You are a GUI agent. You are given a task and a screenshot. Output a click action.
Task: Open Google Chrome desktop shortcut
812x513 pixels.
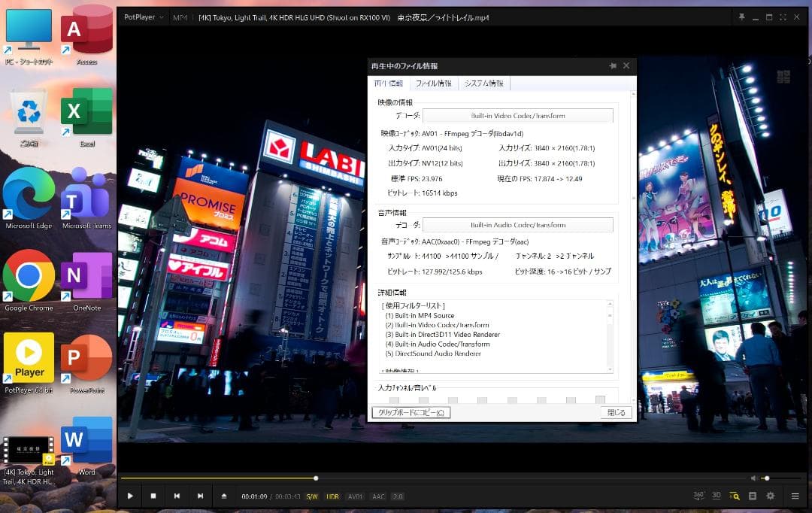(29, 281)
